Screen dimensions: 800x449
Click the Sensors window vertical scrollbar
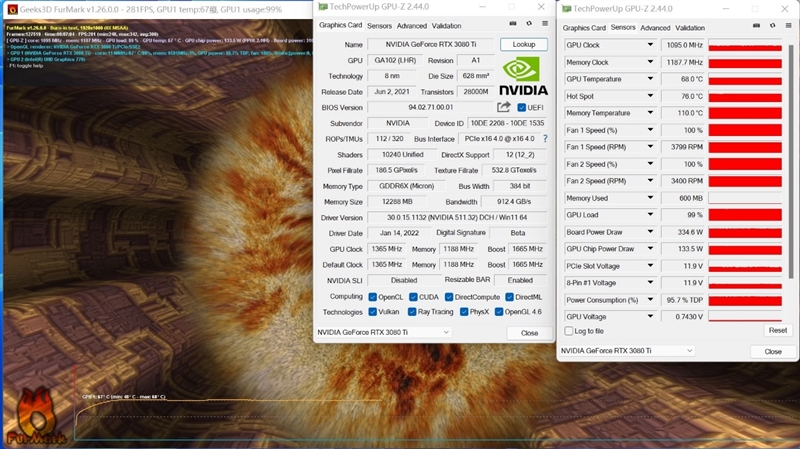click(791, 161)
